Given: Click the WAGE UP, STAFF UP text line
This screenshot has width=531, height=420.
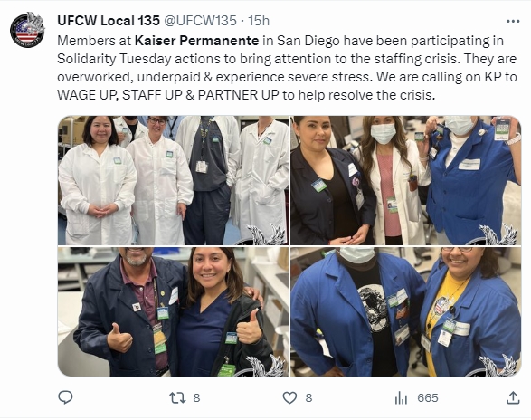Looking at the screenshot, I should click(x=246, y=95).
